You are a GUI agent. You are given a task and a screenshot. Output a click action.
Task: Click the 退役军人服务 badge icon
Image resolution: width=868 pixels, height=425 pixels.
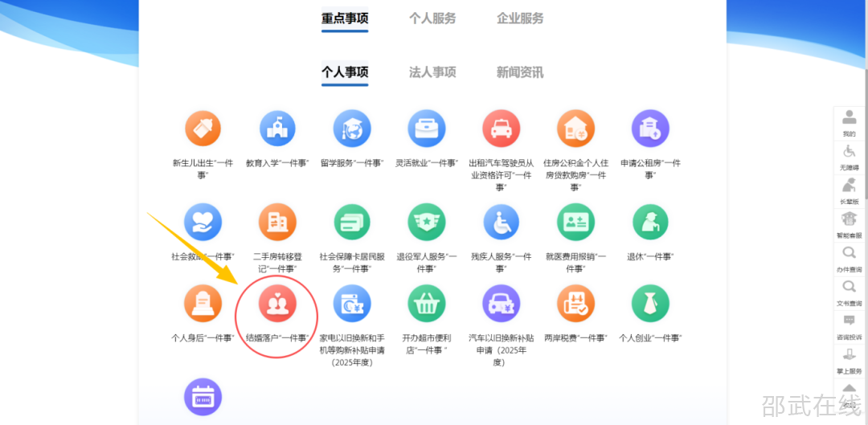(x=426, y=222)
